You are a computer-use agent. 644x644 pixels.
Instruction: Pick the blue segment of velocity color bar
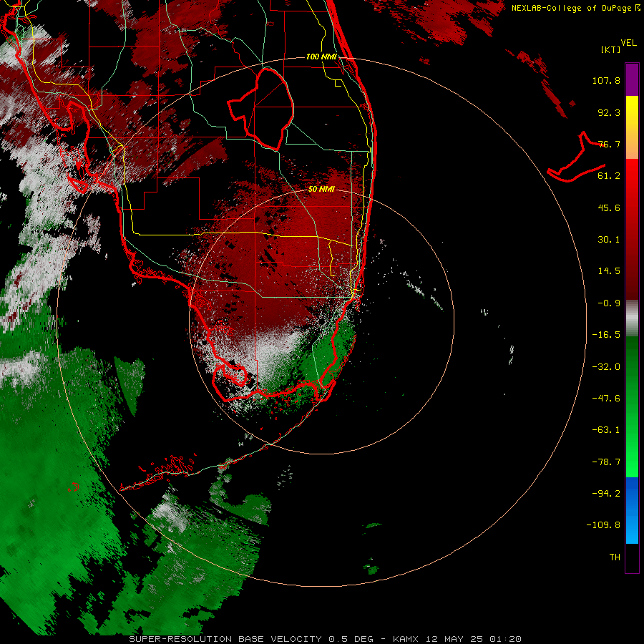(x=632, y=510)
